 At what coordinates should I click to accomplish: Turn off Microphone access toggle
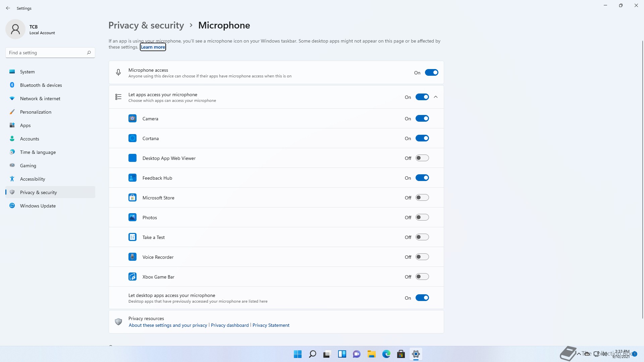(431, 72)
